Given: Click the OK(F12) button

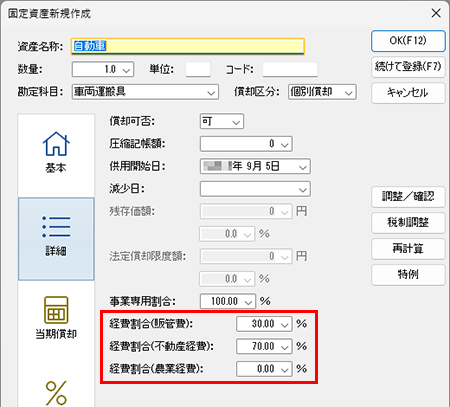Looking at the screenshot, I should point(408,41).
